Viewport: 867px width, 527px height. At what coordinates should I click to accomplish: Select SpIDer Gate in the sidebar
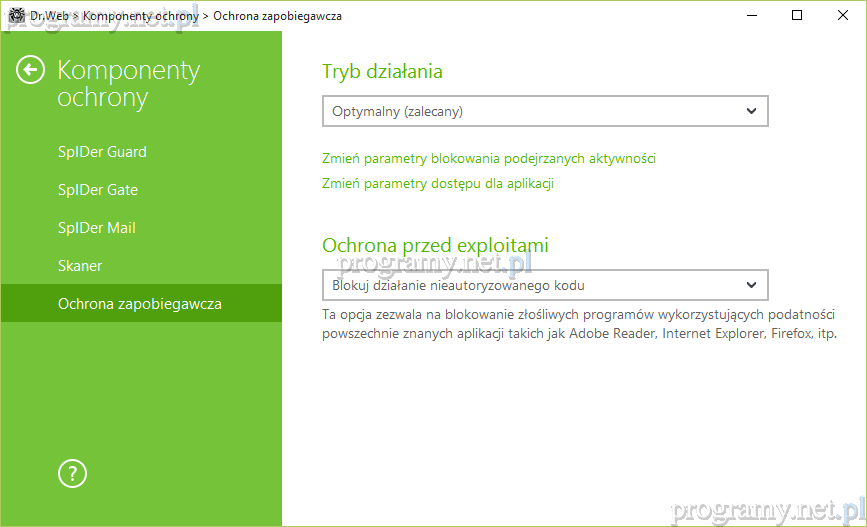pyautogui.click(x=98, y=190)
